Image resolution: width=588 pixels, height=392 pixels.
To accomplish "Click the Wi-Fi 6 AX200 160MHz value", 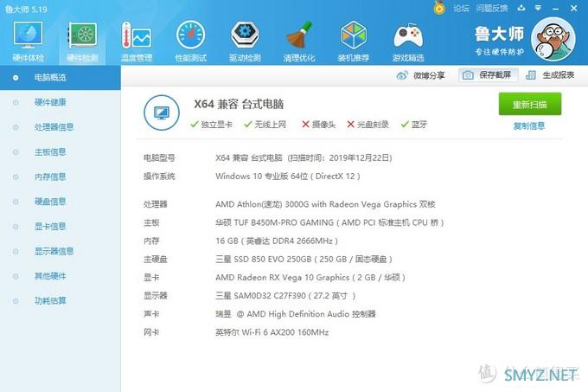I will point(272,332).
